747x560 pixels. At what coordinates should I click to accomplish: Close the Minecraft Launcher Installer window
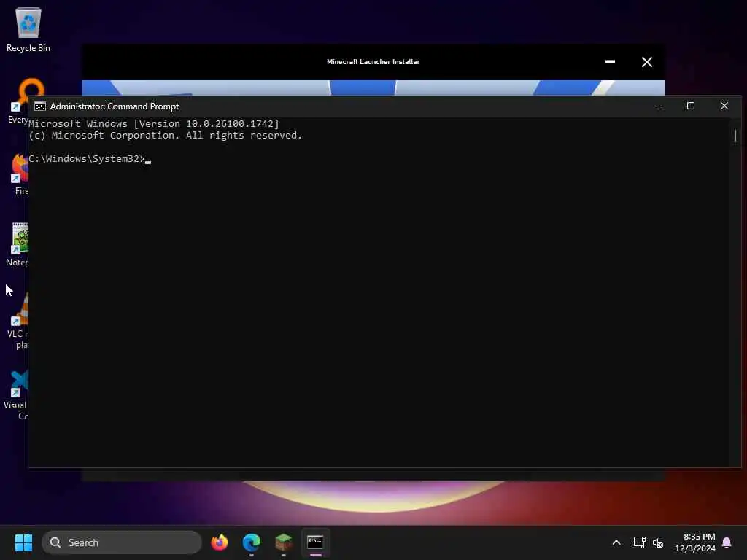click(647, 62)
